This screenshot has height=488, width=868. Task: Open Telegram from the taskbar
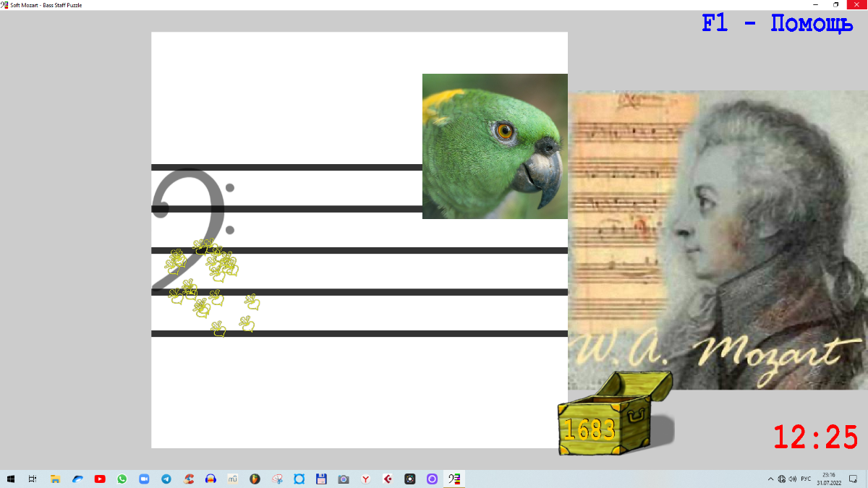point(166,479)
